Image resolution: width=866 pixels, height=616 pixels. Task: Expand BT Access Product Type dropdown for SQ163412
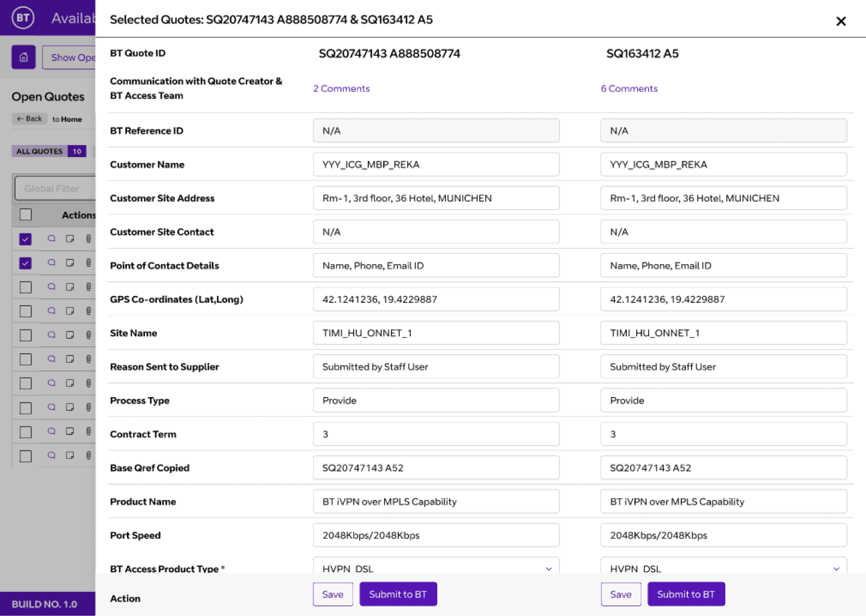coord(723,565)
